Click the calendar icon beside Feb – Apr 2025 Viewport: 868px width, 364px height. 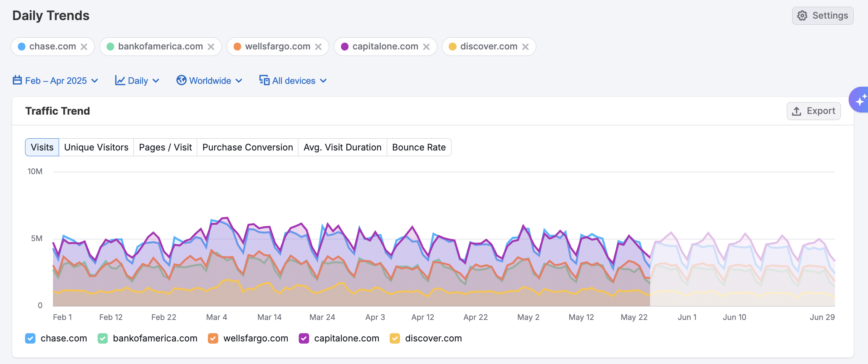click(x=17, y=80)
